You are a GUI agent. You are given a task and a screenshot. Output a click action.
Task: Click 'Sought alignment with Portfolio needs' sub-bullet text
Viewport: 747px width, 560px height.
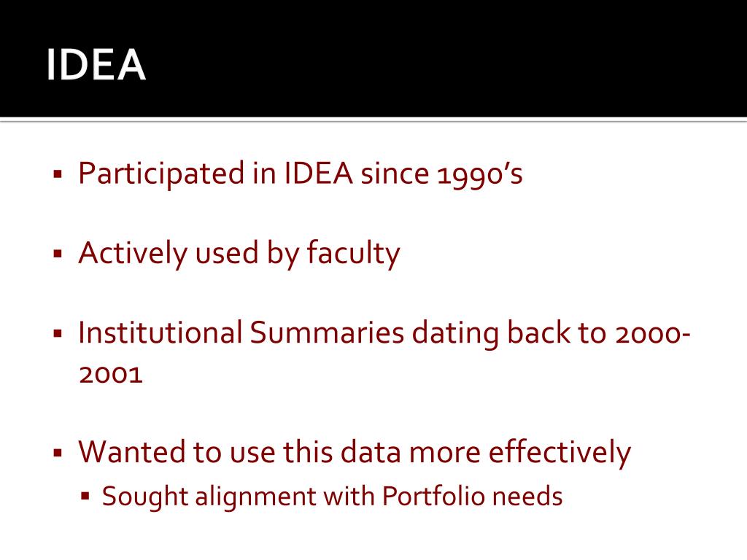coord(332,497)
